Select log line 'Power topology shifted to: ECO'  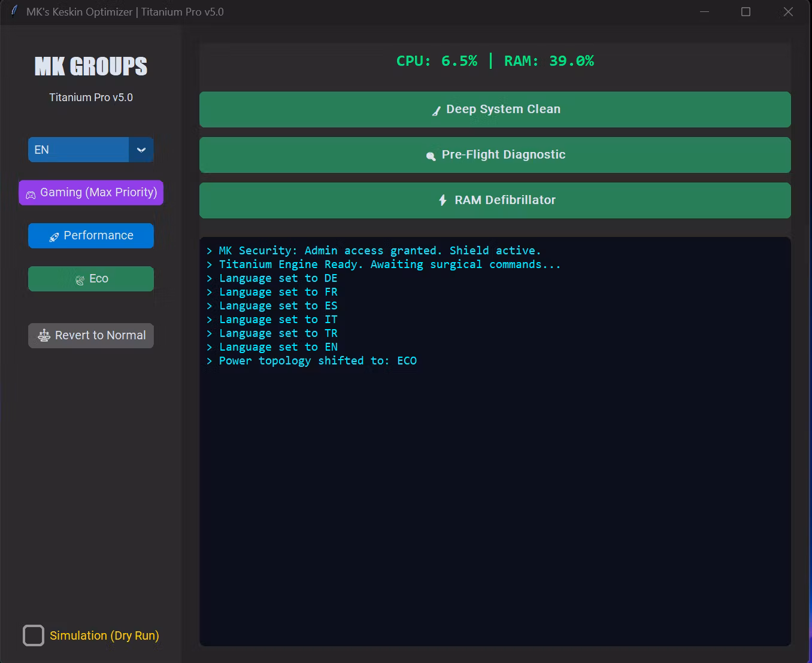coord(311,361)
